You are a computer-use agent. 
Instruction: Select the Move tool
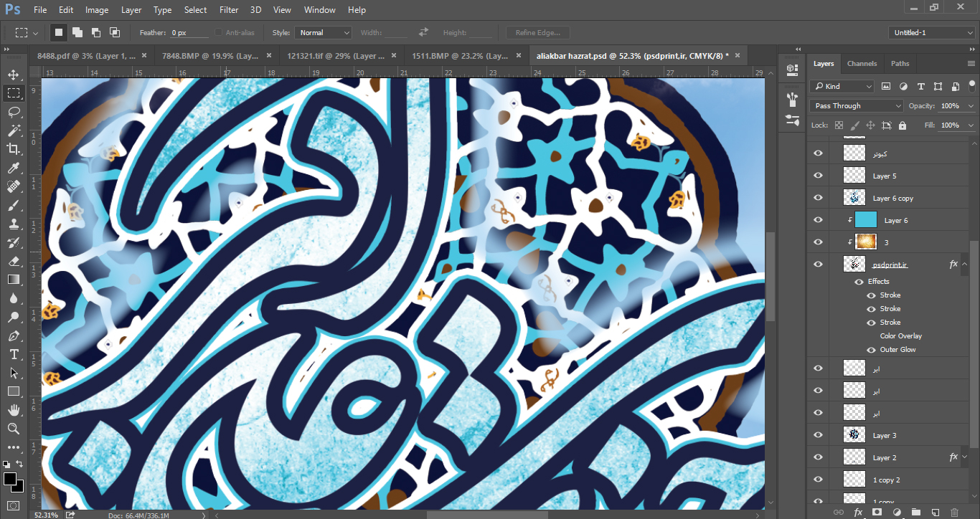click(x=14, y=75)
